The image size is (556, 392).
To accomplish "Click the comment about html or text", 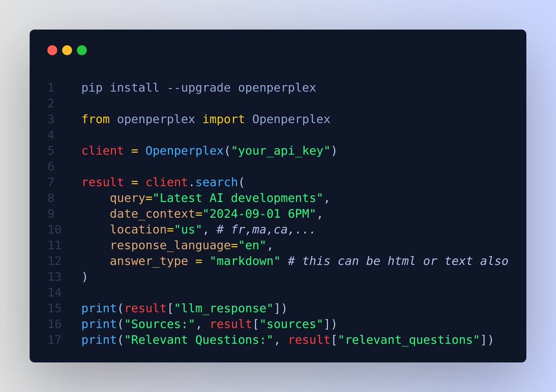I will click(398, 261).
